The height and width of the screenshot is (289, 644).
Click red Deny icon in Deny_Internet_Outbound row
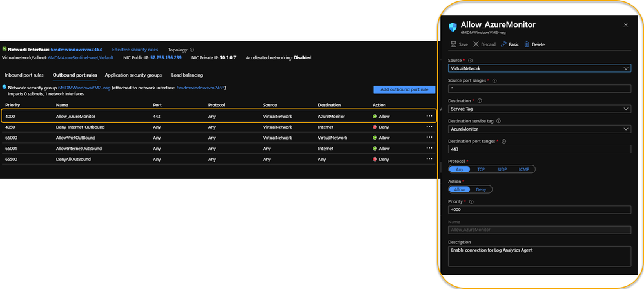click(375, 127)
